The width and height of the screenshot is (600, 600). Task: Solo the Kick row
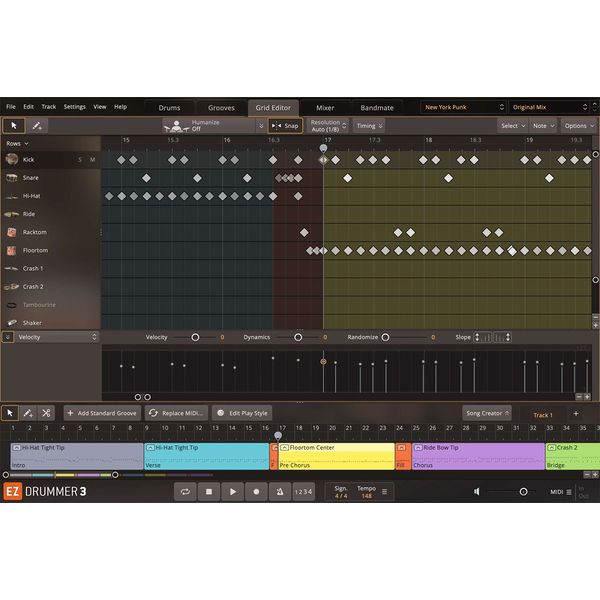(x=80, y=160)
